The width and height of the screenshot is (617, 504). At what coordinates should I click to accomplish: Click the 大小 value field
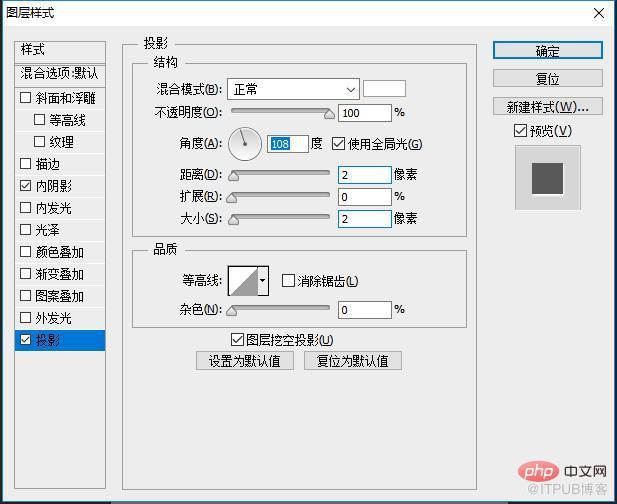(x=365, y=219)
